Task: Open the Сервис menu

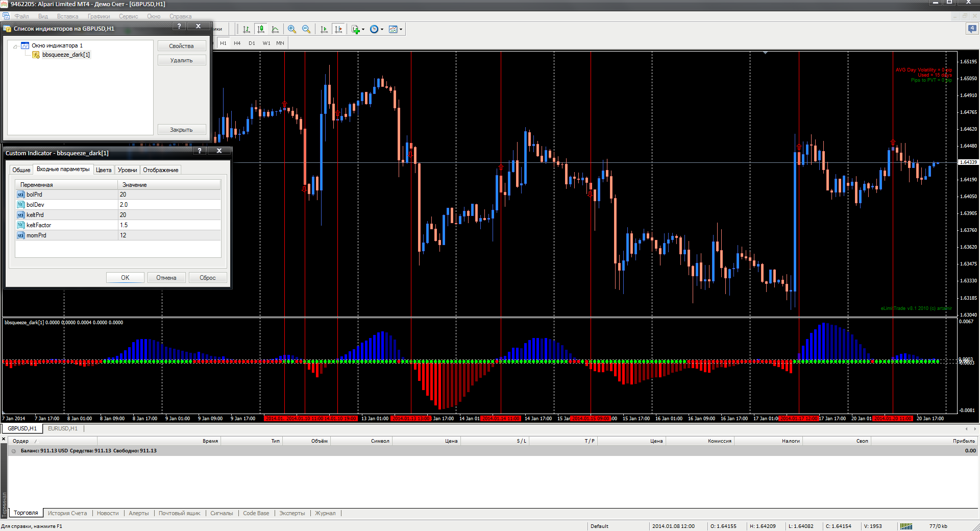Action: tap(129, 16)
